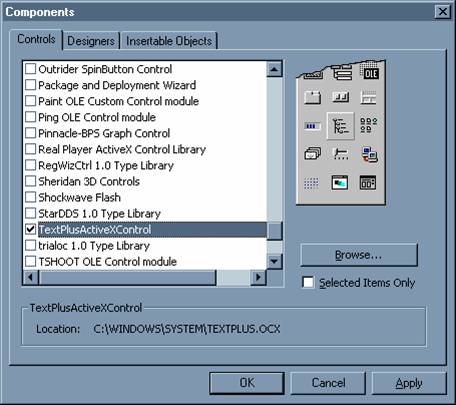Click the network computers icon in the preview
Image resolution: width=456 pixels, height=405 pixels.
coord(369,154)
